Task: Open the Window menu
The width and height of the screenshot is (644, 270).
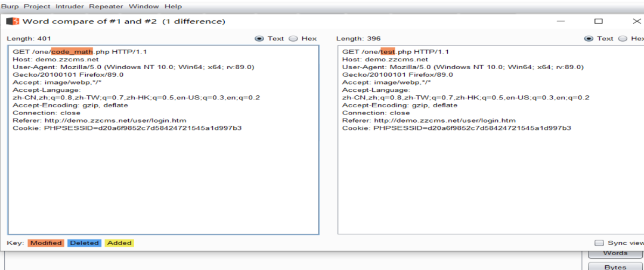Action: [143, 7]
